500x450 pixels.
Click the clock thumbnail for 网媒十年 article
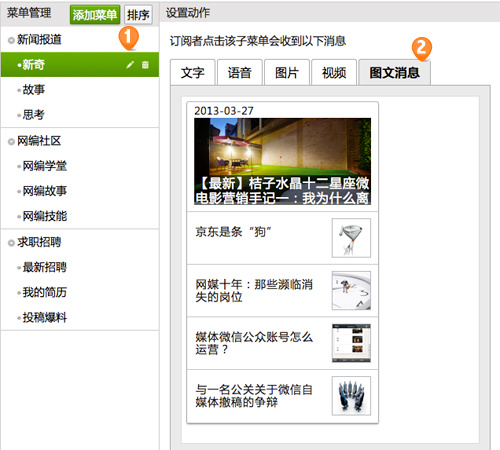click(351, 291)
